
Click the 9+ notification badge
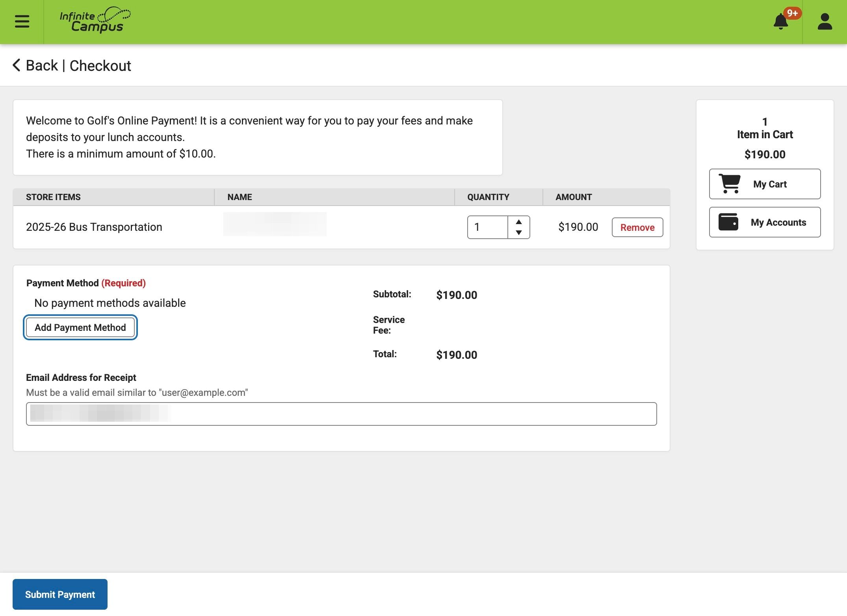[x=792, y=13]
